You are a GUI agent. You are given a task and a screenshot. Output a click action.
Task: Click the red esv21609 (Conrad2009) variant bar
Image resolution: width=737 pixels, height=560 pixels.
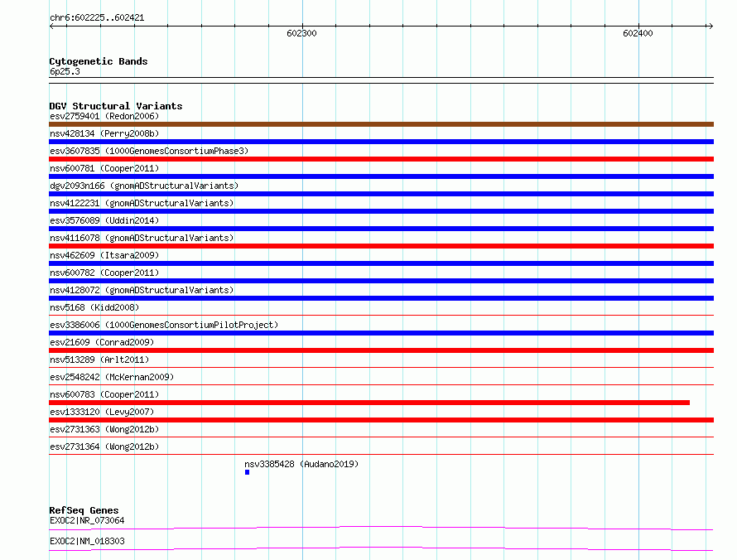[381, 350]
